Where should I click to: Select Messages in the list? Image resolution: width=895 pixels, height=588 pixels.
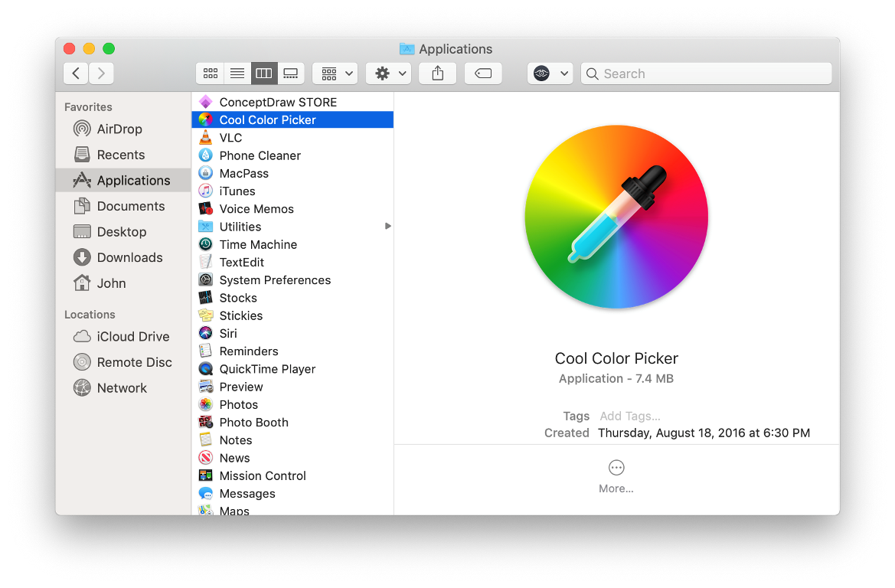coord(292,493)
